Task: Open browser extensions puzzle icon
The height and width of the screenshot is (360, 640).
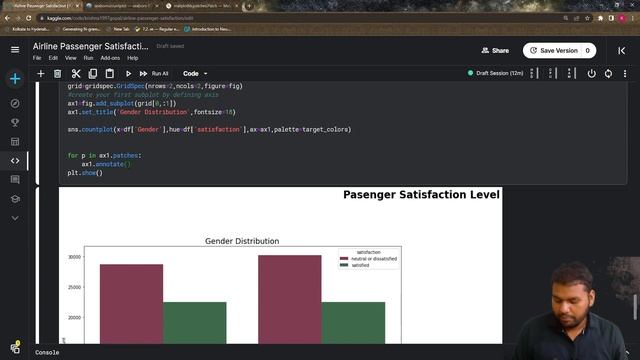Action: (600, 18)
